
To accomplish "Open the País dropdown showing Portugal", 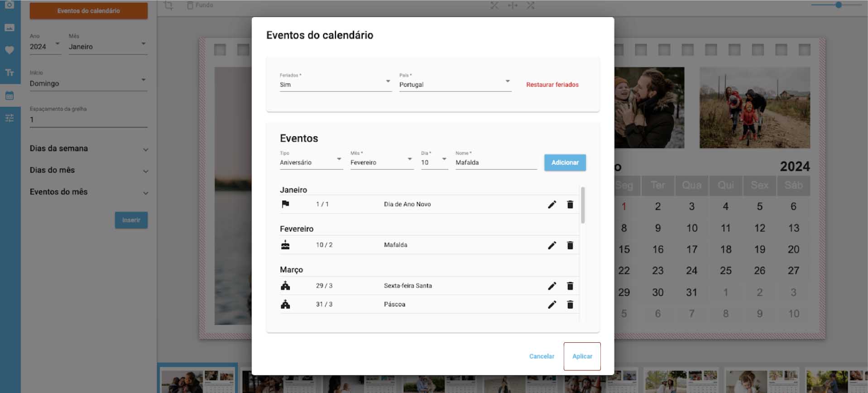I will tap(455, 85).
